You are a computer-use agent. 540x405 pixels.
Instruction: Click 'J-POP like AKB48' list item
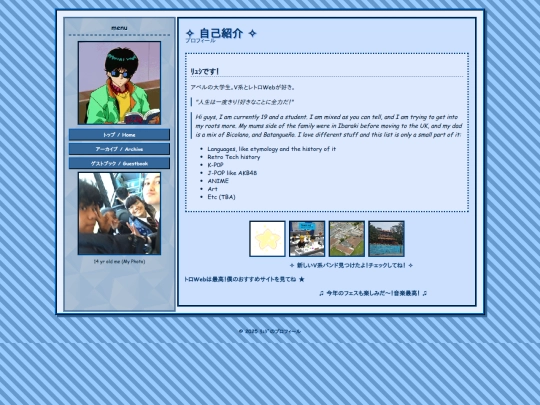232,173
